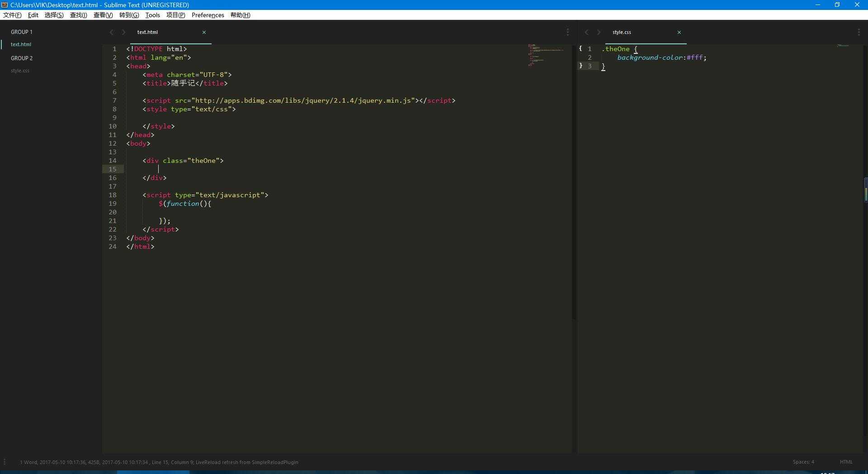Viewport: 868px width, 474px height.
Task: Click line number 15 in gutter
Action: [x=113, y=169]
